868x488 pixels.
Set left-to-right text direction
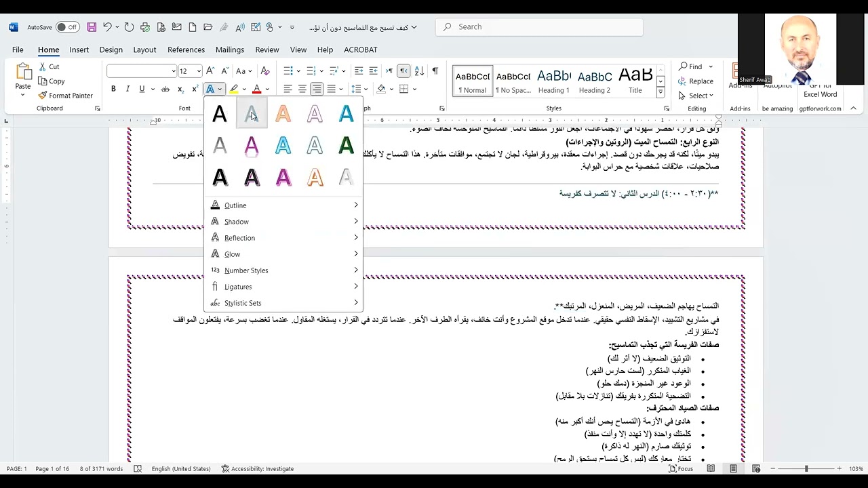click(x=389, y=70)
